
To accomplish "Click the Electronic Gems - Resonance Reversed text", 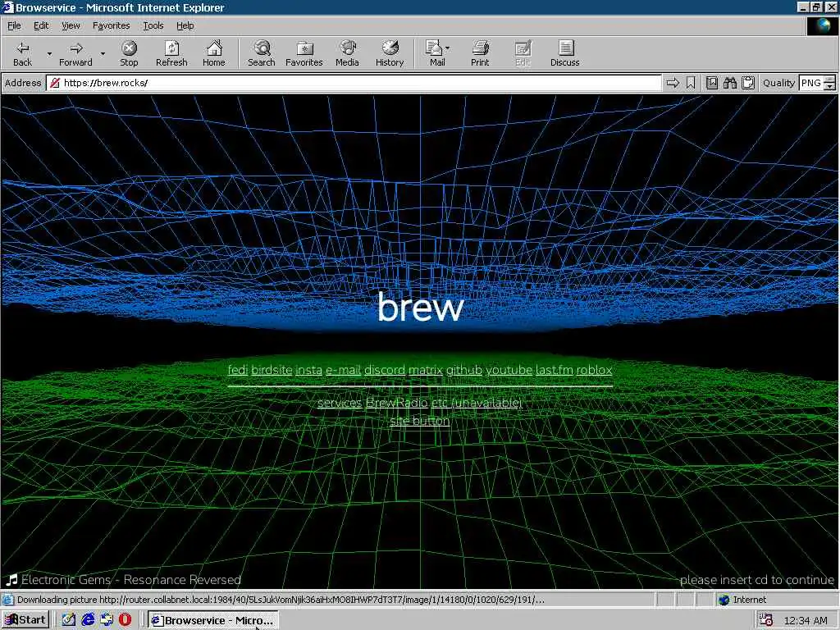I will pos(131,580).
